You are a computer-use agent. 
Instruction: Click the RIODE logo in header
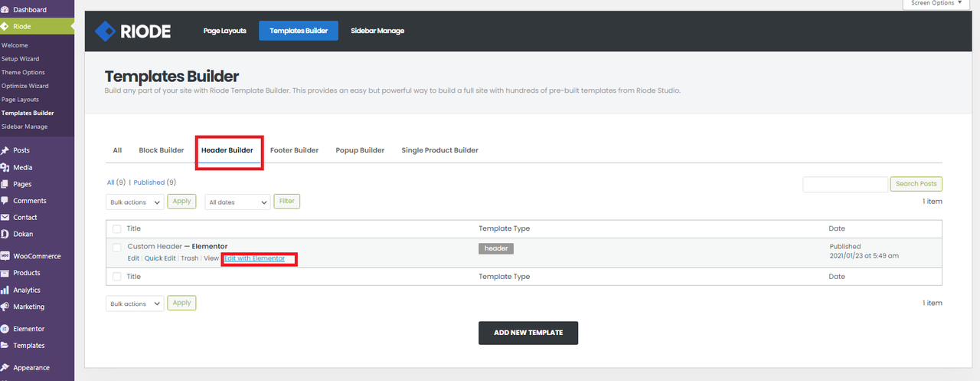132,31
